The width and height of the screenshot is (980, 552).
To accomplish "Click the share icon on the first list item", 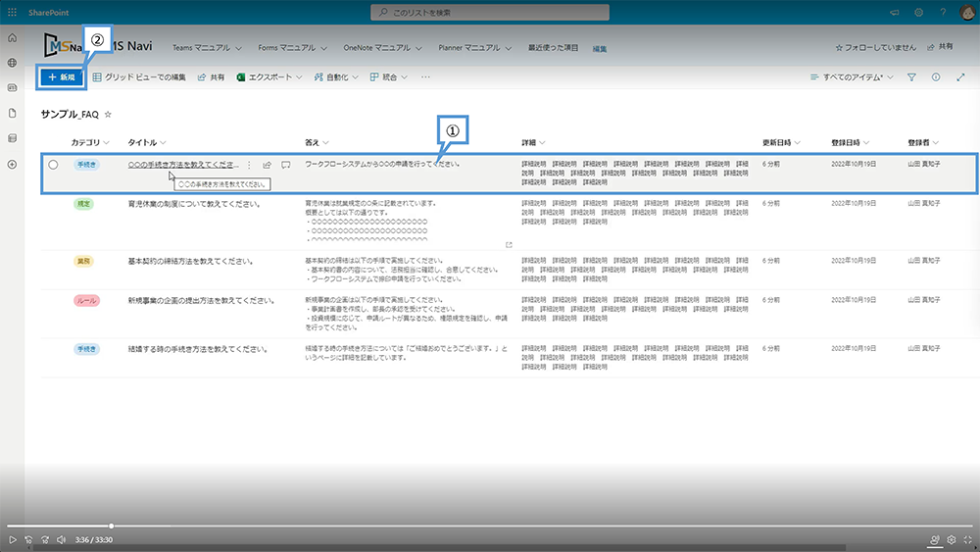I will point(267,165).
